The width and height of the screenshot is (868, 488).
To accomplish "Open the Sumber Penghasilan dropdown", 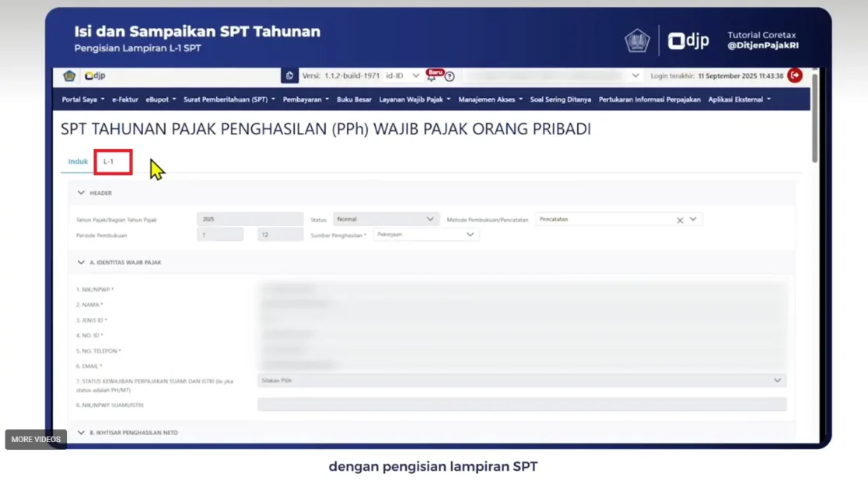I will point(425,235).
